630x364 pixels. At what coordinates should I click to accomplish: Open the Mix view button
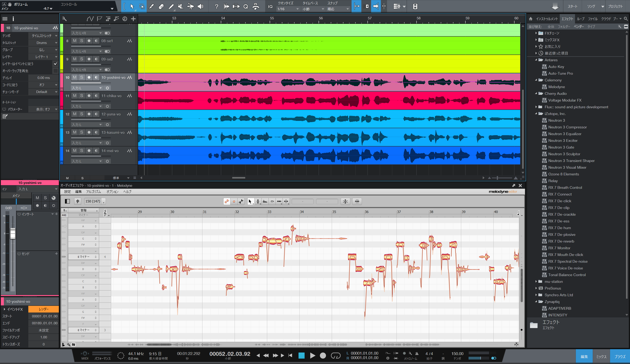pos(601,356)
